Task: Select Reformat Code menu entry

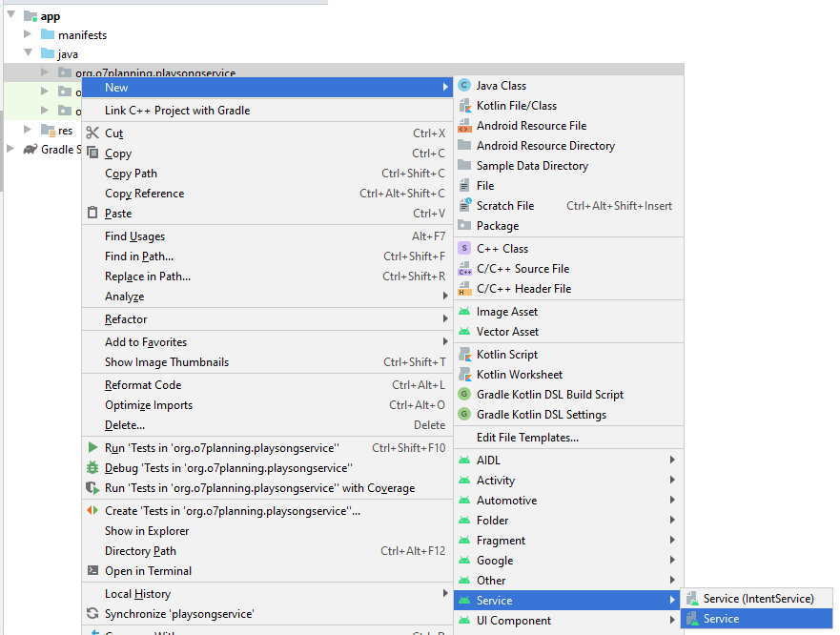Action: point(267,385)
